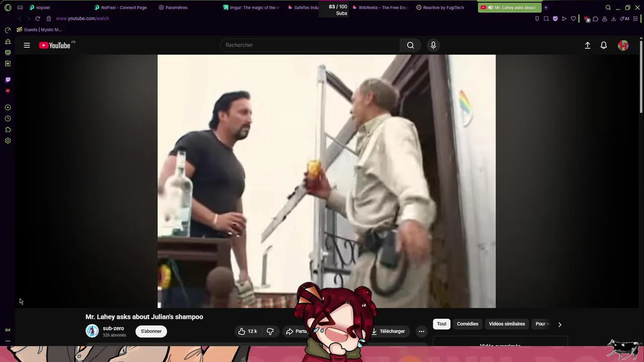
Task: Open Extensions cube icon in sidebar
Action: pos(8,130)
